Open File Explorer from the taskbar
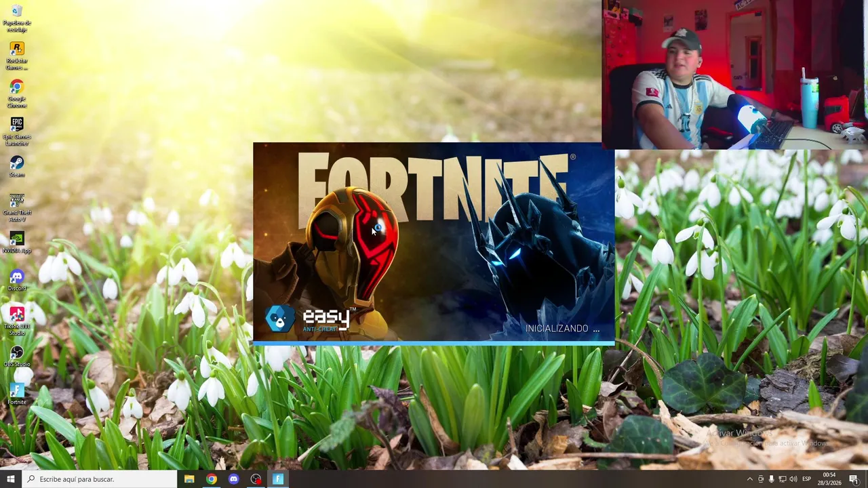 point(189,479)
